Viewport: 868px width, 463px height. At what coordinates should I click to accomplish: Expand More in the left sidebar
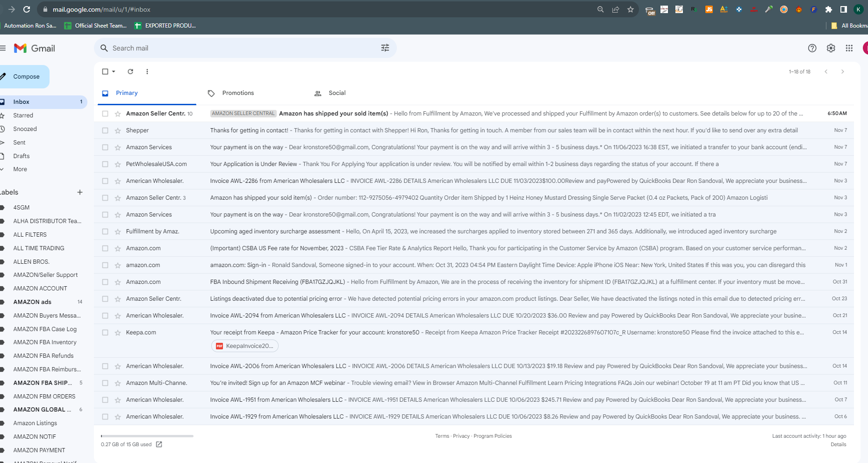tap(20, 169)
